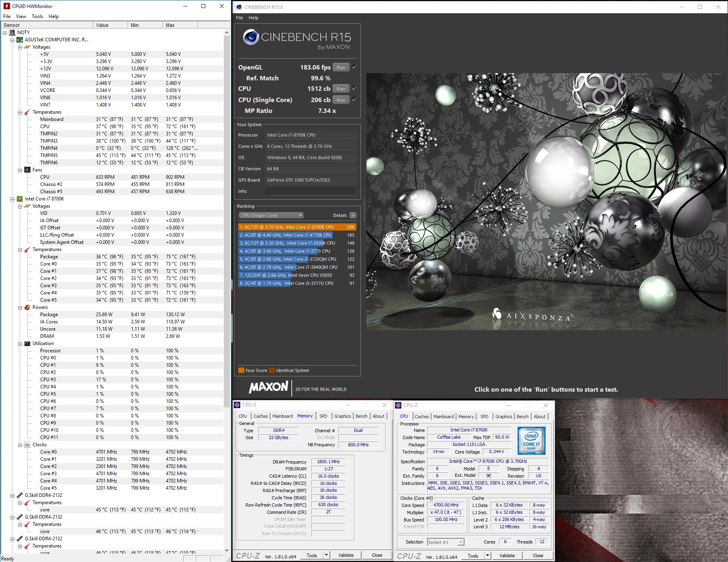Select the CPU #3 utilization row

tap(112, 380)
